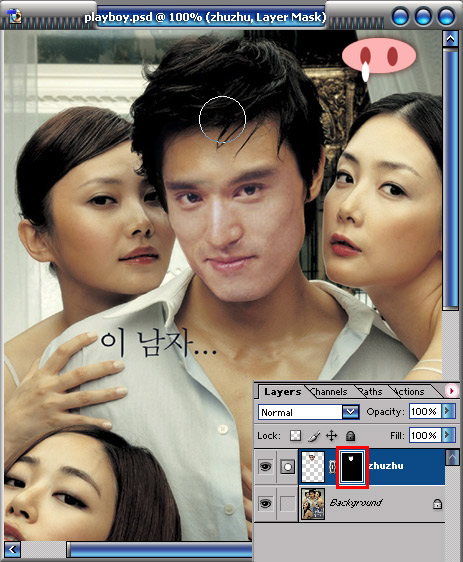This screenshot has width=463, height=562.
Task: Click the Photoshop document icon in title bar
Action: pyautogui.click(x=14, y=16)
